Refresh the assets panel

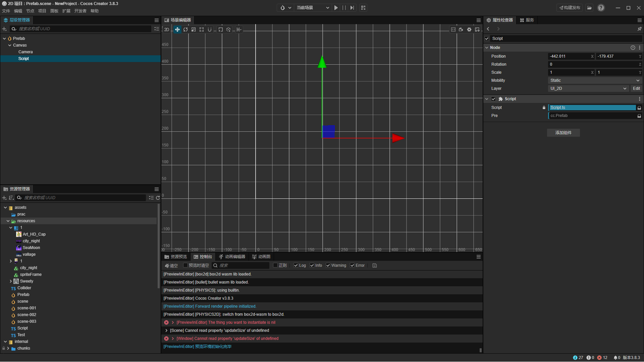(158, 198)
